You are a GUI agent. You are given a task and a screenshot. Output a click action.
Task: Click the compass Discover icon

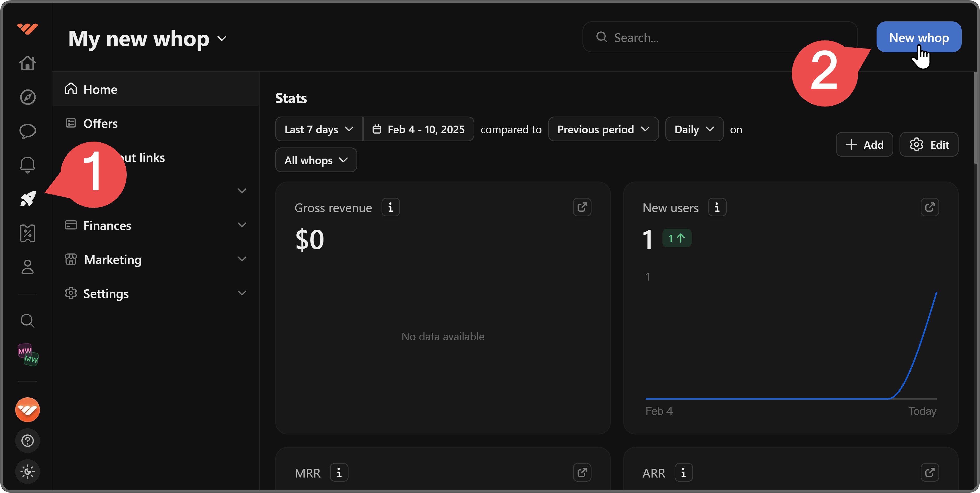coord(28,97)
